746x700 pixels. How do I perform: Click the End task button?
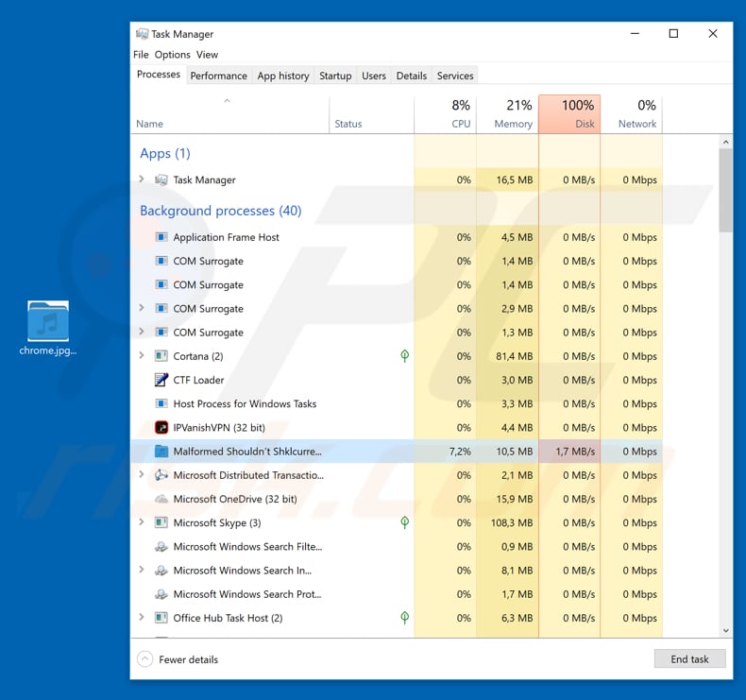[x=689, y=659]
